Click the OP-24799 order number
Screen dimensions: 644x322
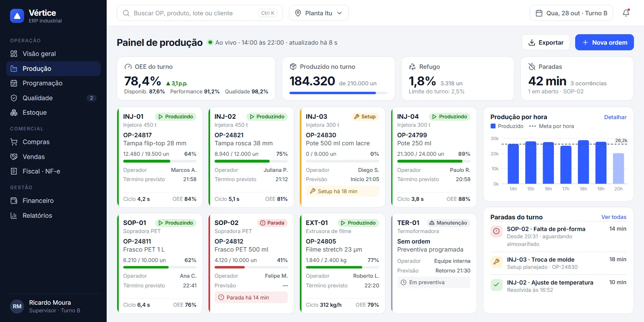412,135
